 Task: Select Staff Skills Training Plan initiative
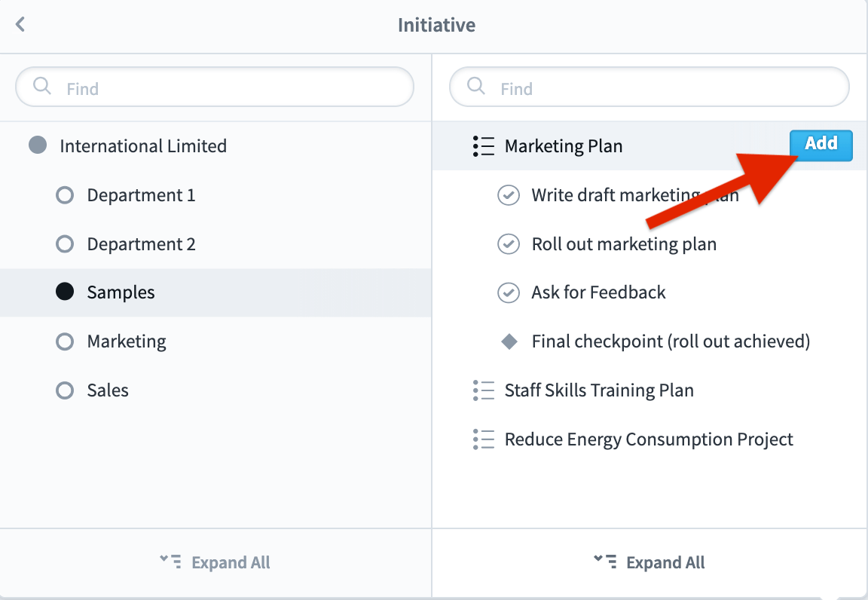pyautogui.click(x=599, y=390)
